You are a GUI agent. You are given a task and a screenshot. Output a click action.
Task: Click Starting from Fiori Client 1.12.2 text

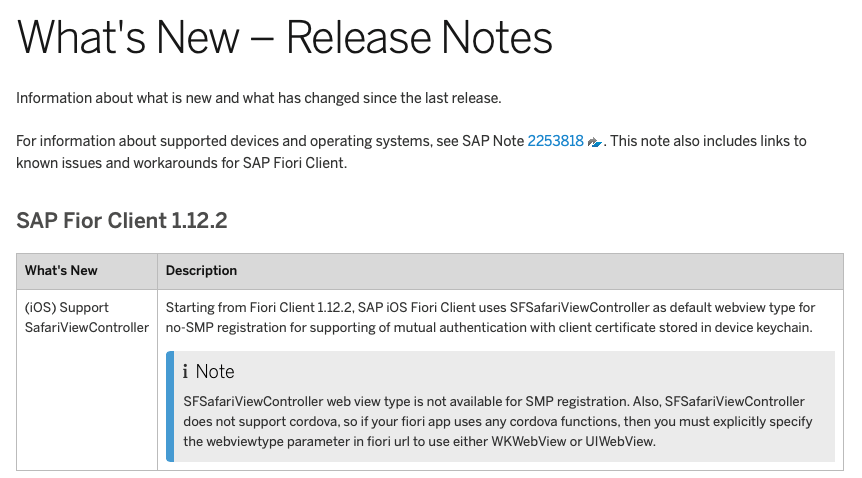click(259, 307)
